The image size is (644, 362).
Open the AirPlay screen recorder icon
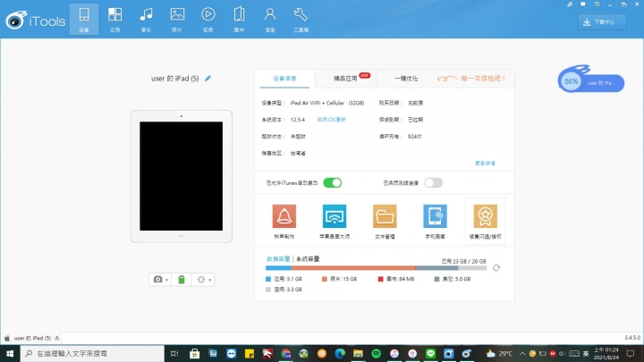coord(335,221)
